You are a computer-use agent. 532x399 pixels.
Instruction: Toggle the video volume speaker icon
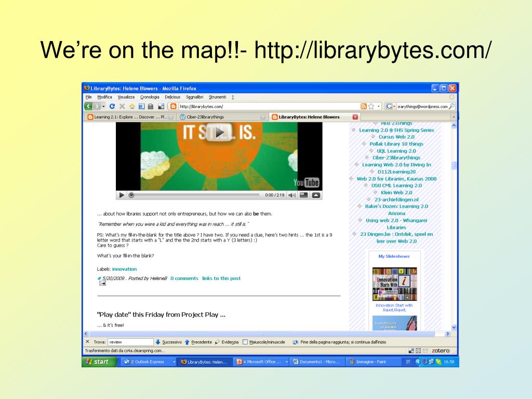click(x=292, y=195)
